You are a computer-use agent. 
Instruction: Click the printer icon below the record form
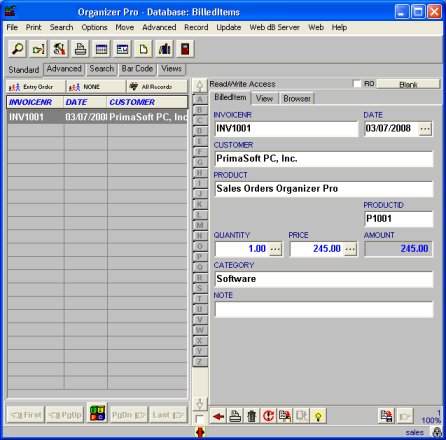(235, 416)
